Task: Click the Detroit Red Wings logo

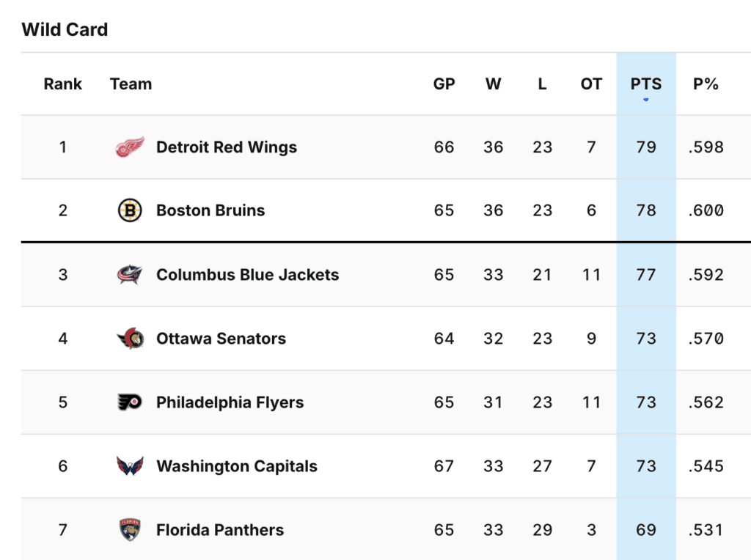Action: pyautogui.click(x=130, y=147)
